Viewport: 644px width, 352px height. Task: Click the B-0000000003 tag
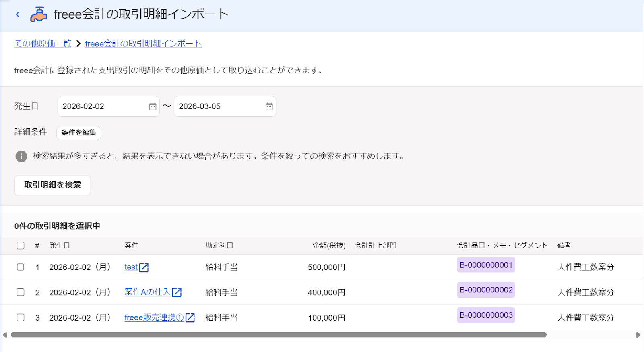click(486, 315)
